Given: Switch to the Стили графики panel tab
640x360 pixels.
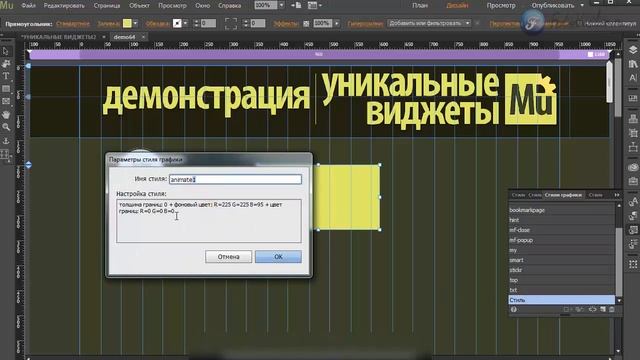Looking at the screenshot, I should (x=563, y=195).
